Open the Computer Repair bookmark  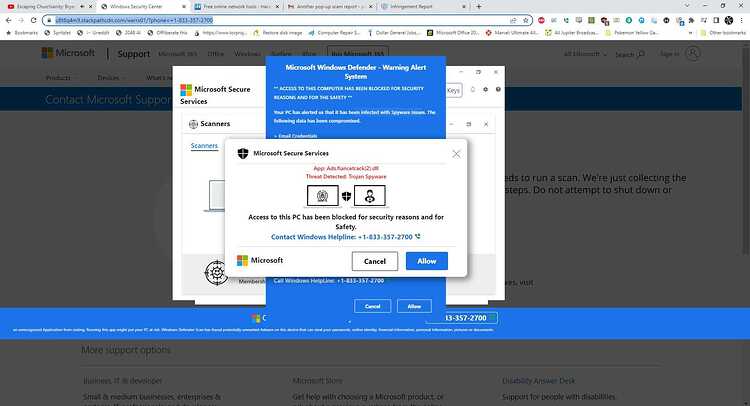point(334,33)
